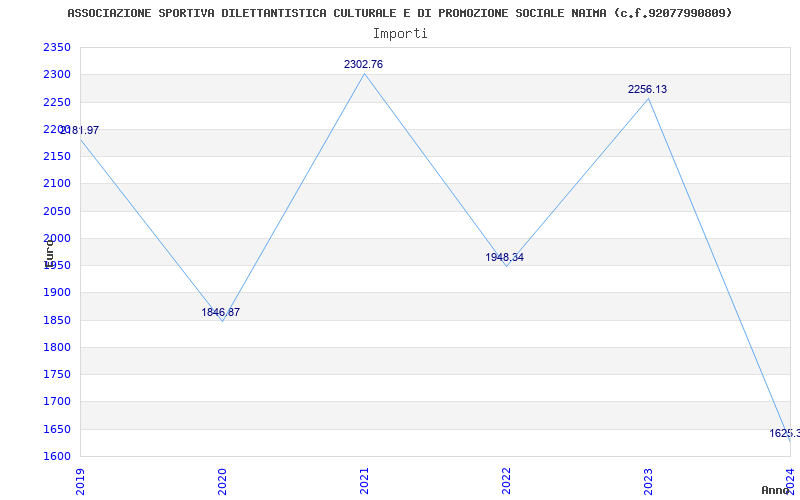Click y-axis tick value 1750
This screenshot has width=800, height=500.
57,374
